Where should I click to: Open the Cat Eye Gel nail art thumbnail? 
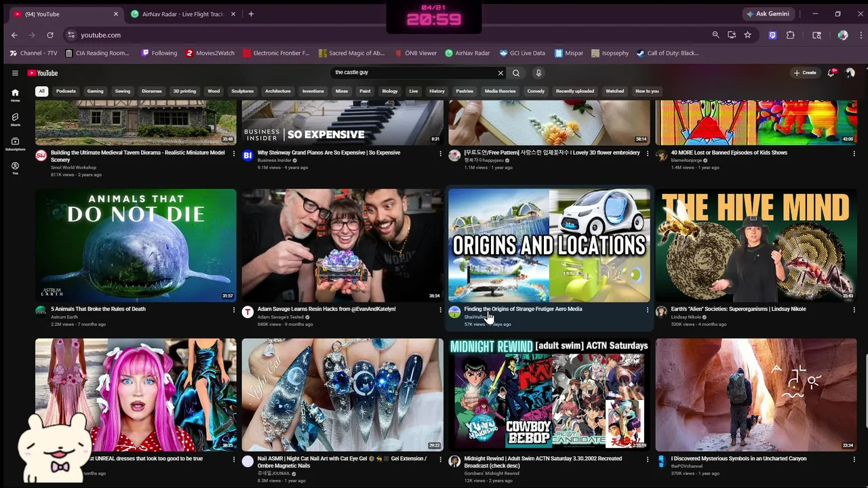[x=342, y=395]
